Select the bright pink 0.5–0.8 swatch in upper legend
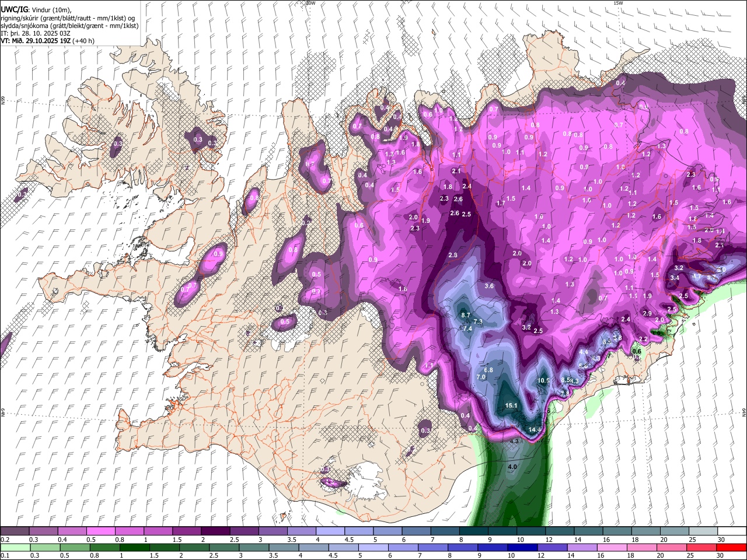The image size is (747, 560). 101,531
